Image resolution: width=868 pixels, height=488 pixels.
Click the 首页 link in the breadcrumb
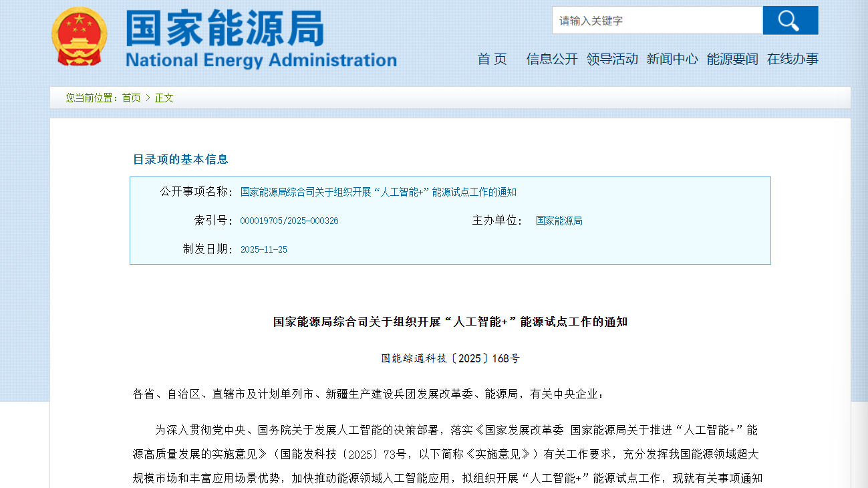(x=131, y=98)
